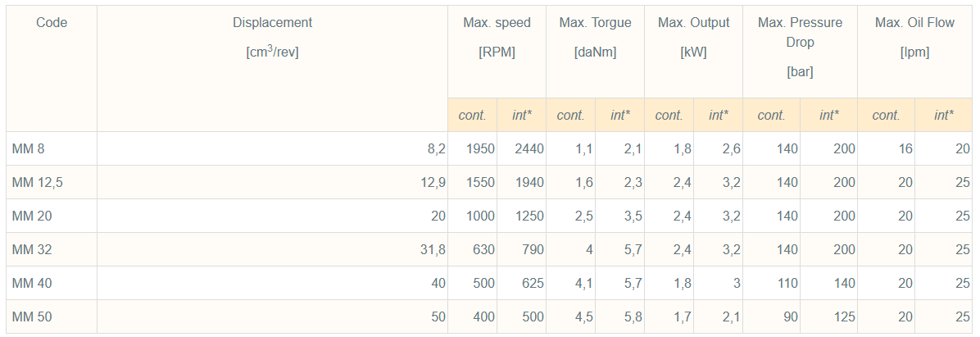Image resolution: width=980 pixels, height=337 pixels.
Task: Click the 2440 intermittent speed value
Action: coord(529,149)
